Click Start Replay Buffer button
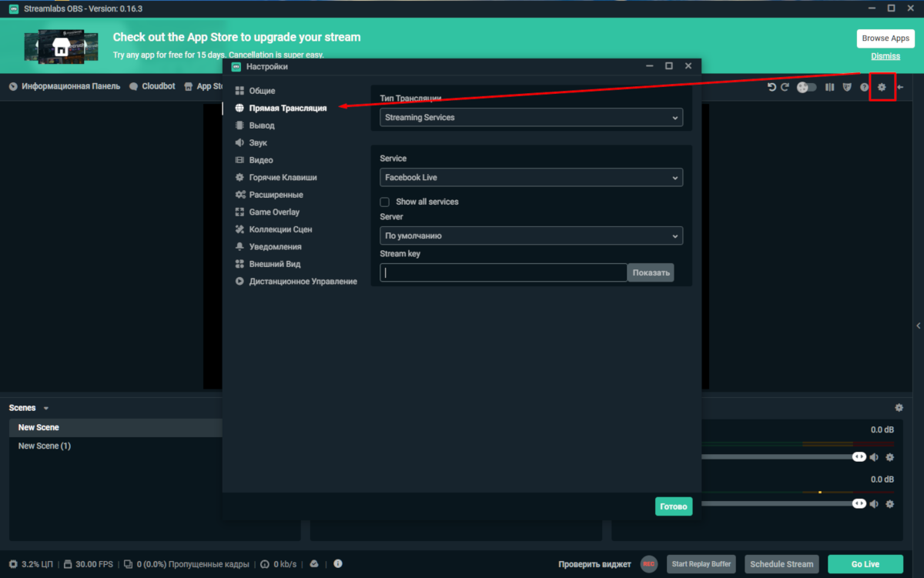 [x=701, y=564]
